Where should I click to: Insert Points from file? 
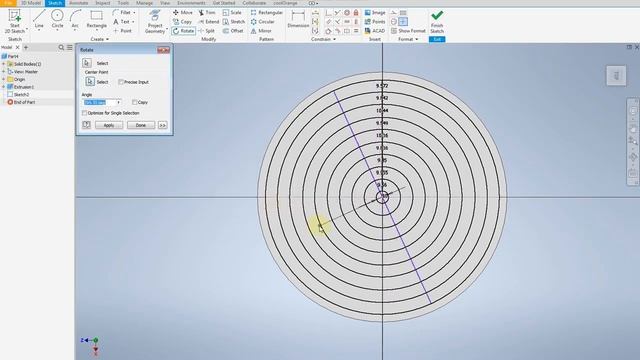click(x=375, y=22)
